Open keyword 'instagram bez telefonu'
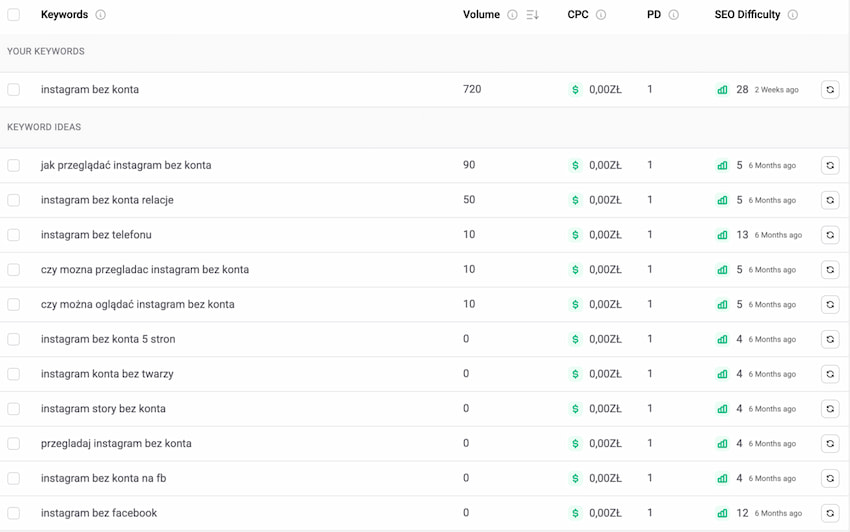Screen dimensions: 850x532 click(96, 235)
